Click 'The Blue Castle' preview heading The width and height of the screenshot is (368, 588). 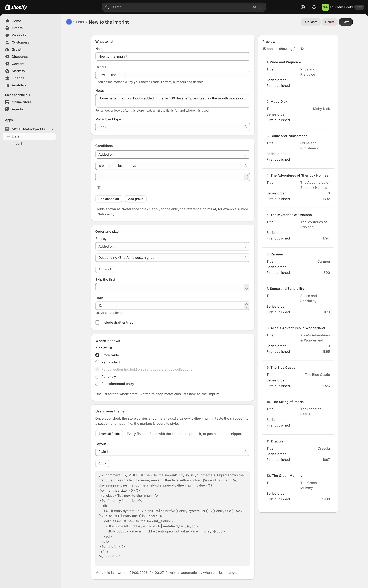point(283,367)
